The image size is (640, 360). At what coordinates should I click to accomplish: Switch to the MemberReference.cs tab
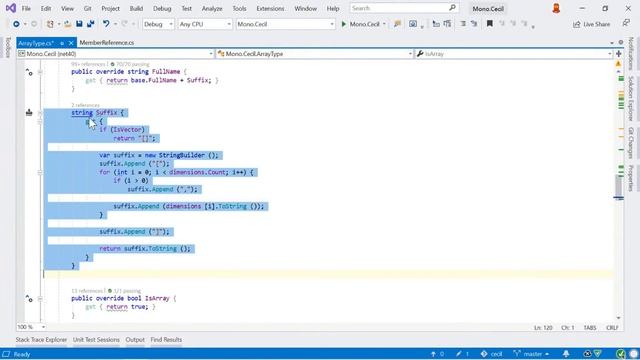click(107, 42)
